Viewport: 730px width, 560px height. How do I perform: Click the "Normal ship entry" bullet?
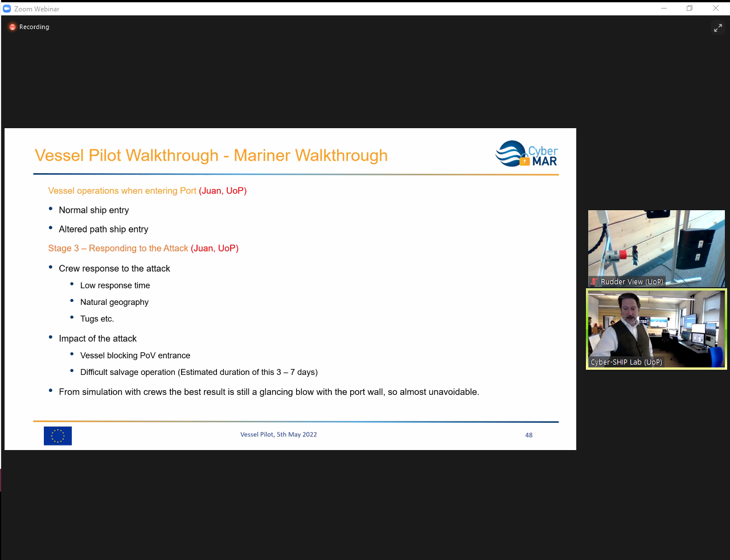[94, 210]
